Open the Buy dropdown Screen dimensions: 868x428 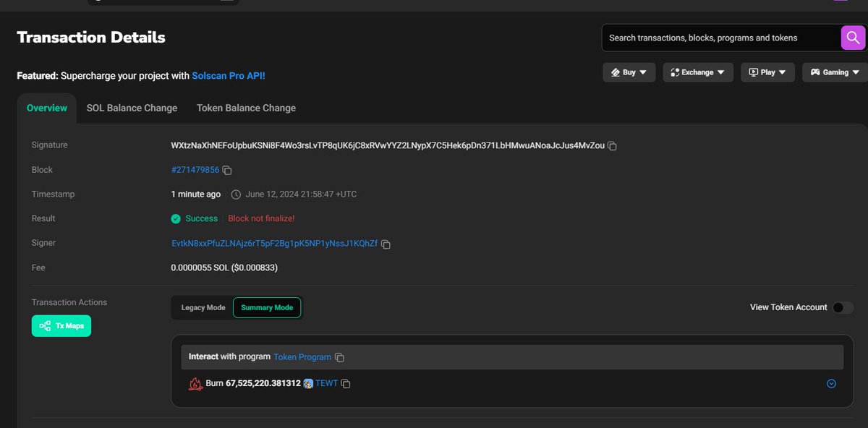pos(629,72)
